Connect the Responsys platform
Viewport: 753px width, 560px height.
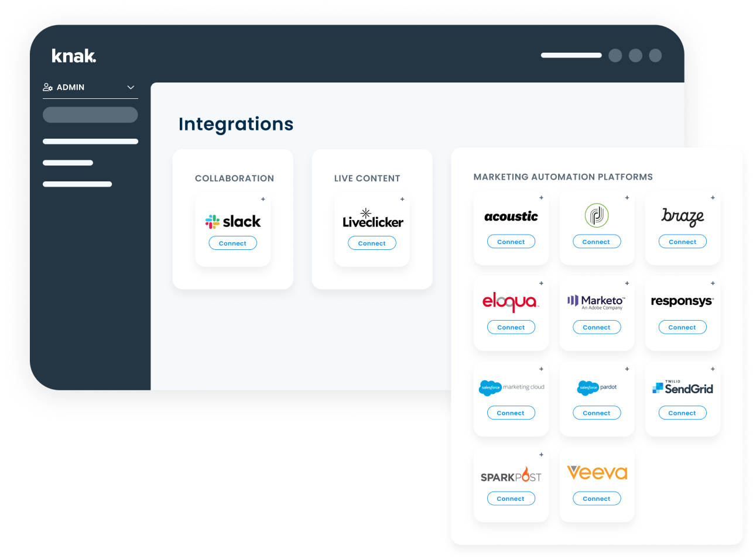[x=683, y=328]
